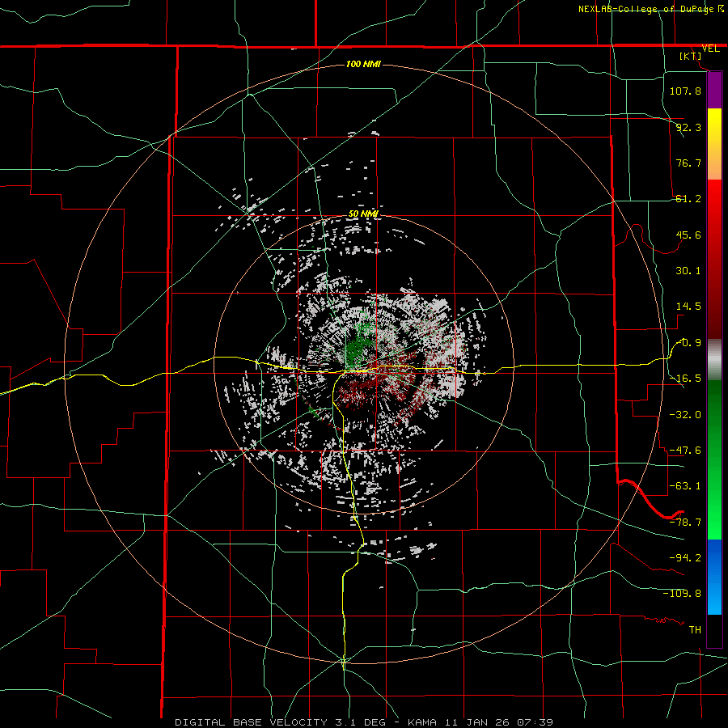
Task: Click the -63.1 velocity scale value
Action: pyautogui.click(x=685, y=486)
